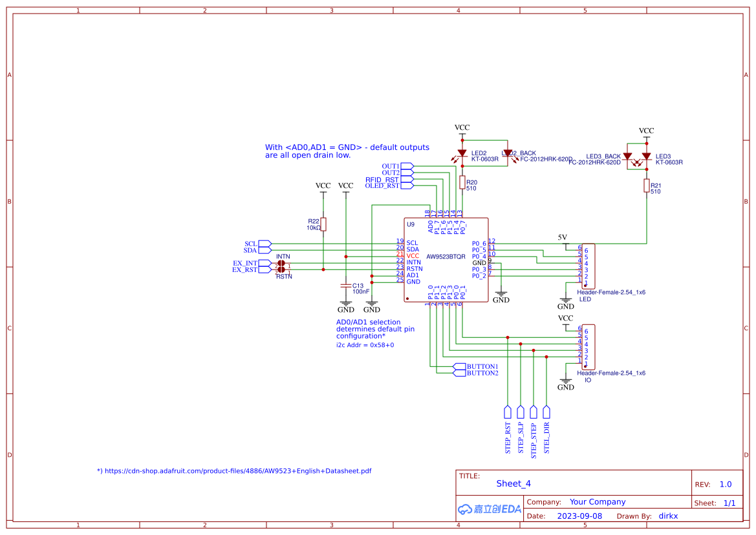756x535 pixels.
Task: Click the Drawn By value dirkx
Action: 667,516
